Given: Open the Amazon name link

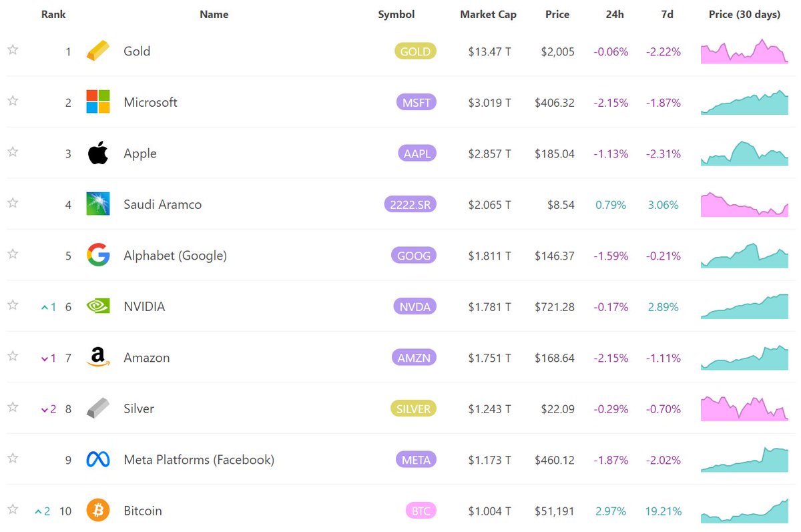Looking at the screenshot, I should [147, 358].
